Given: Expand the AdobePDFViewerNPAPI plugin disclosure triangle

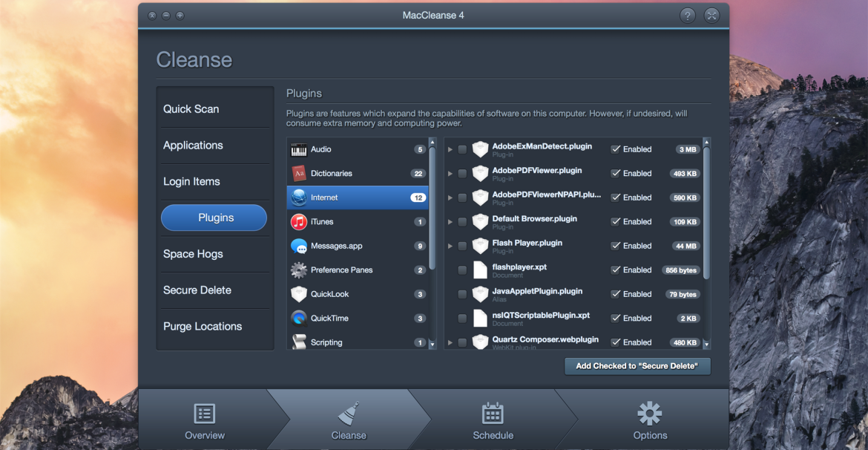Looking at the screenshot, I should tap(450, 198).
